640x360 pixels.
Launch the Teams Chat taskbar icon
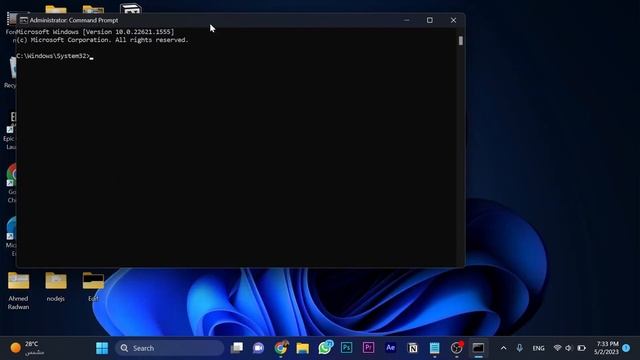coord(258,348)
